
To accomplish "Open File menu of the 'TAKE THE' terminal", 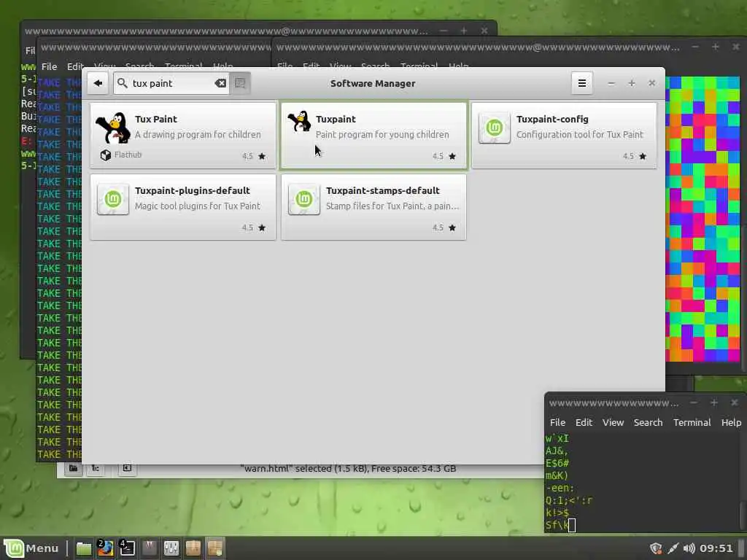I will 49,66.
